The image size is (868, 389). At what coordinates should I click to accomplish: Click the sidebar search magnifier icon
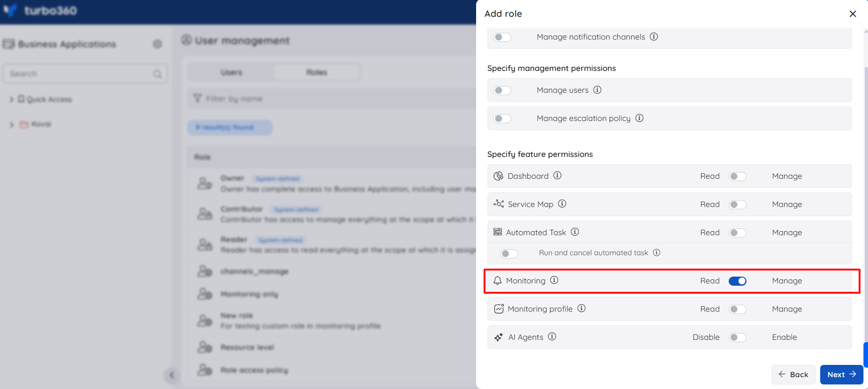point(157,74)
